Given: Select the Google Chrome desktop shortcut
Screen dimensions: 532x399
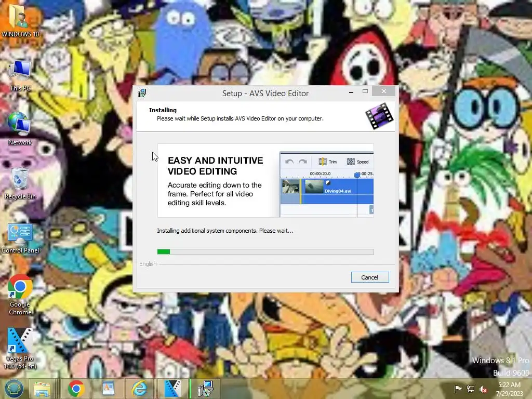Looking at the screenshot, I should click(x=20, y=295).
